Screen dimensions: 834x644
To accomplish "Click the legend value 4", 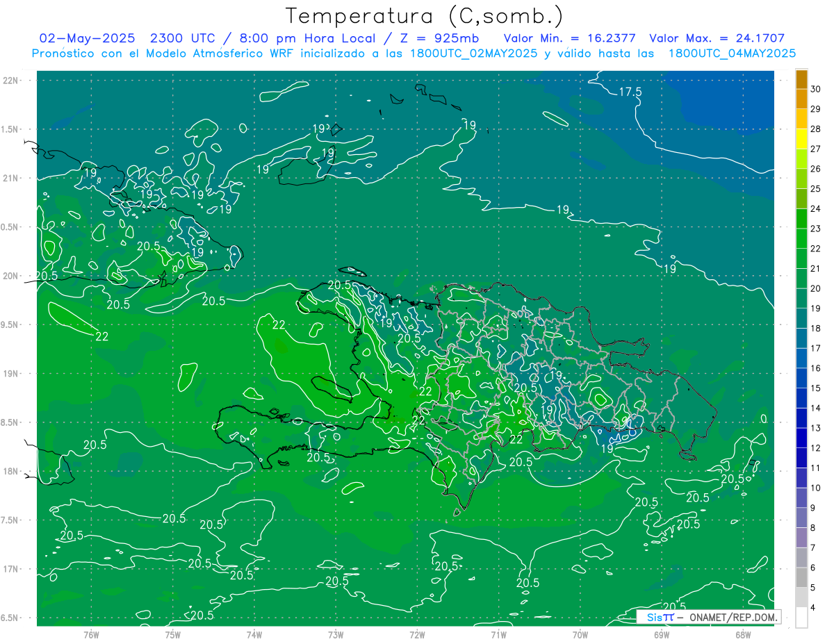I will [x=814, y=608].
